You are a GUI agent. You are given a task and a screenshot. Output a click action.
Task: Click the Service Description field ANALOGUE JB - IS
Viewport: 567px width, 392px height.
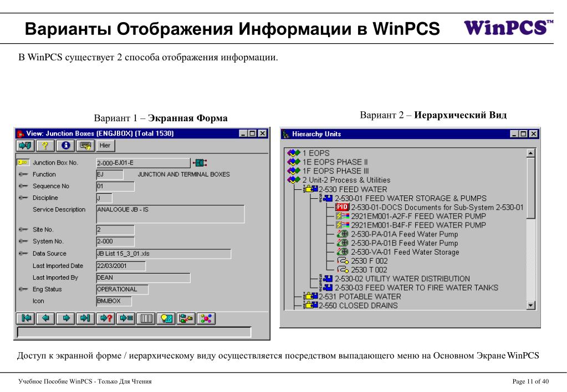tap(170, 214)
